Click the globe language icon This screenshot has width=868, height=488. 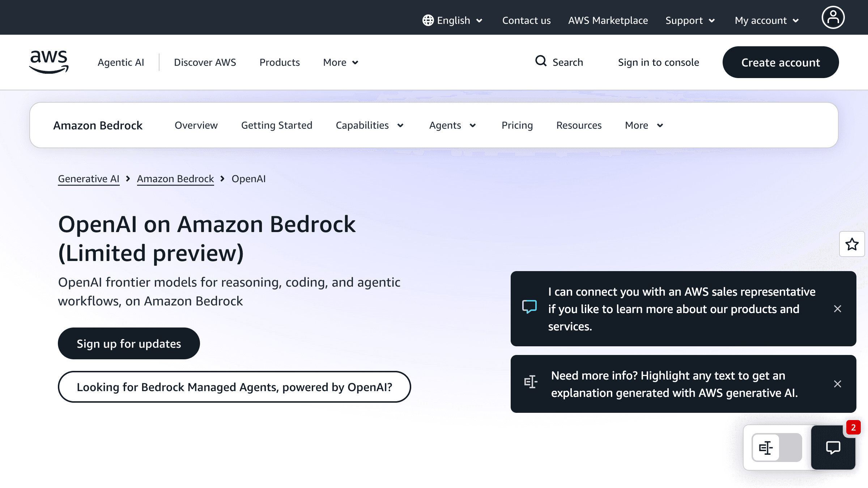click(428, 20)
